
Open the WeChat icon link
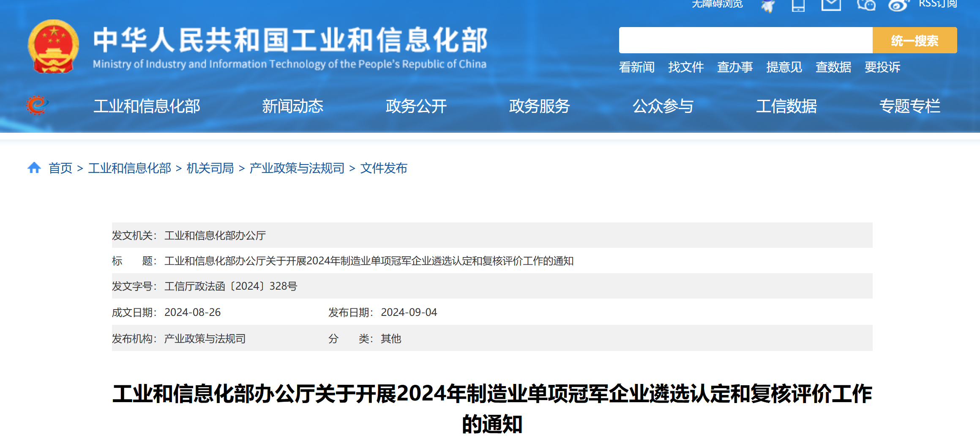tap(866, 5)
